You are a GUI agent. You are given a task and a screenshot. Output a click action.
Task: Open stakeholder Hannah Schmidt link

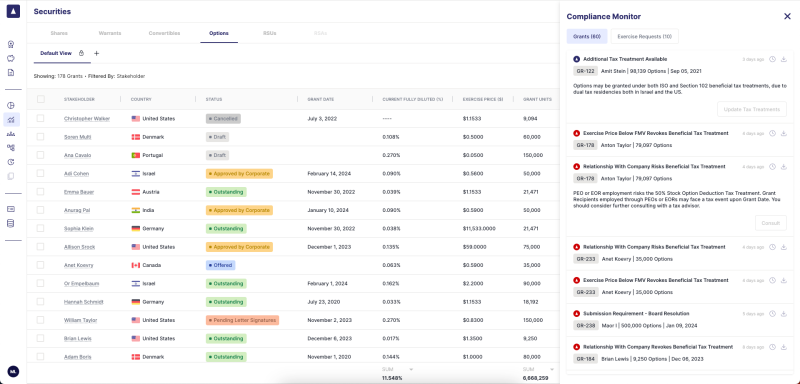84,302
